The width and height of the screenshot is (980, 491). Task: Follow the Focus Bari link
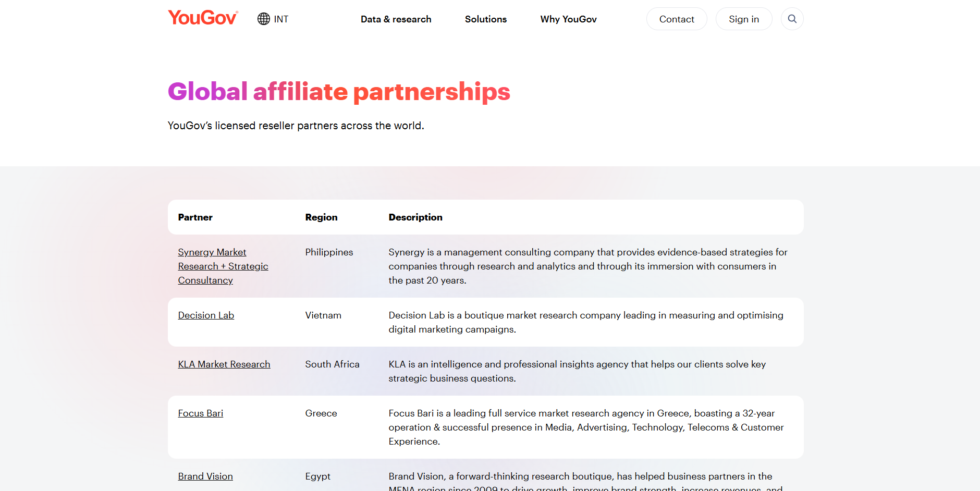coord(201,413)
